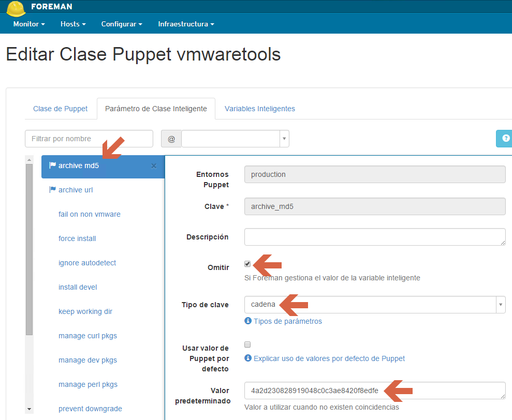Screen dimensions: 512x420
Task: Select keep working dir parameter
Action: click(x=85, y=312)
